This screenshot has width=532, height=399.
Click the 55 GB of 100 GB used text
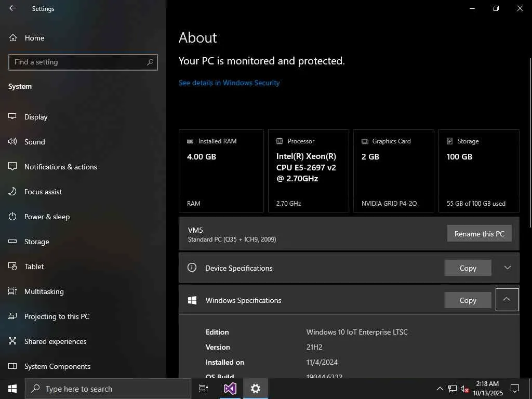[476, 204]
